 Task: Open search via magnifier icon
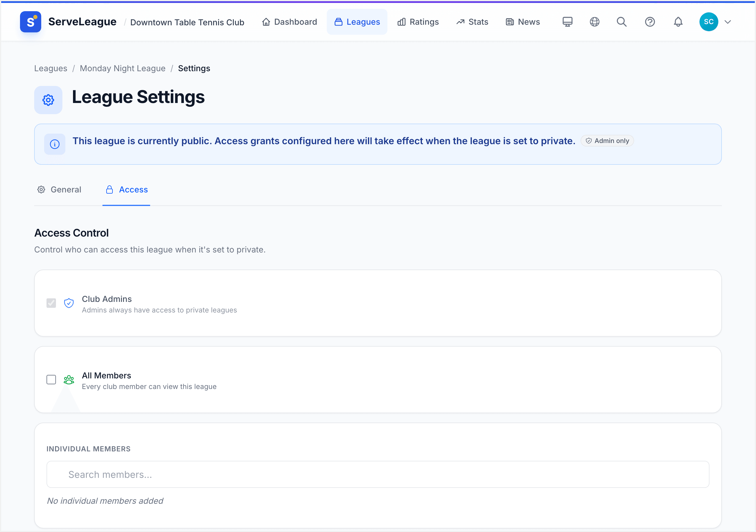pyautogui.click(x=621, y=22)
